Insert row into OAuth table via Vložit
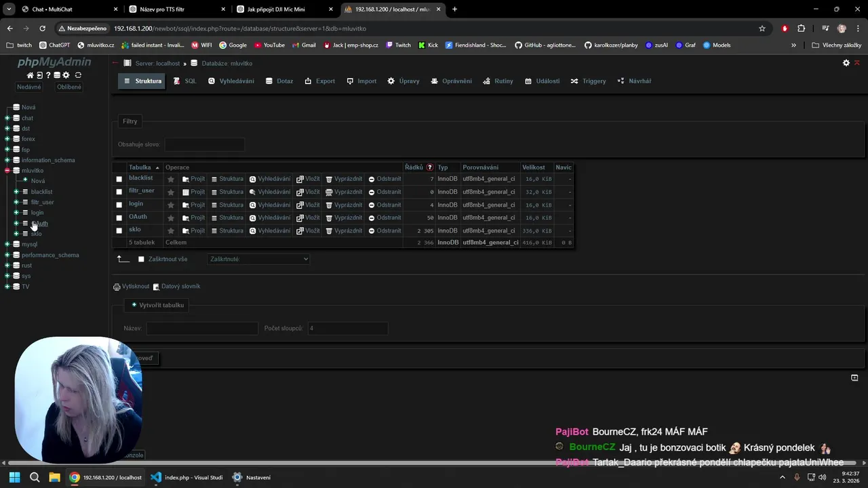 308,218
